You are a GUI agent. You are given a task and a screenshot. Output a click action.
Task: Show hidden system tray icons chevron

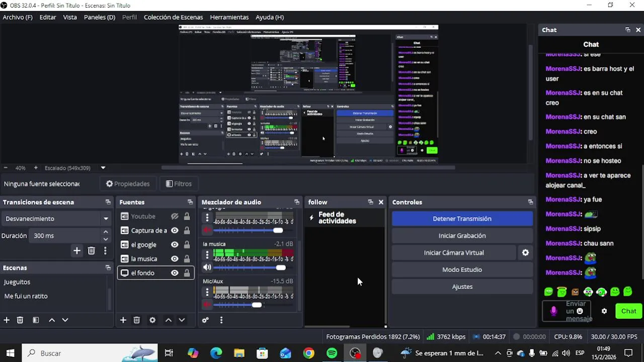[498, 353]
